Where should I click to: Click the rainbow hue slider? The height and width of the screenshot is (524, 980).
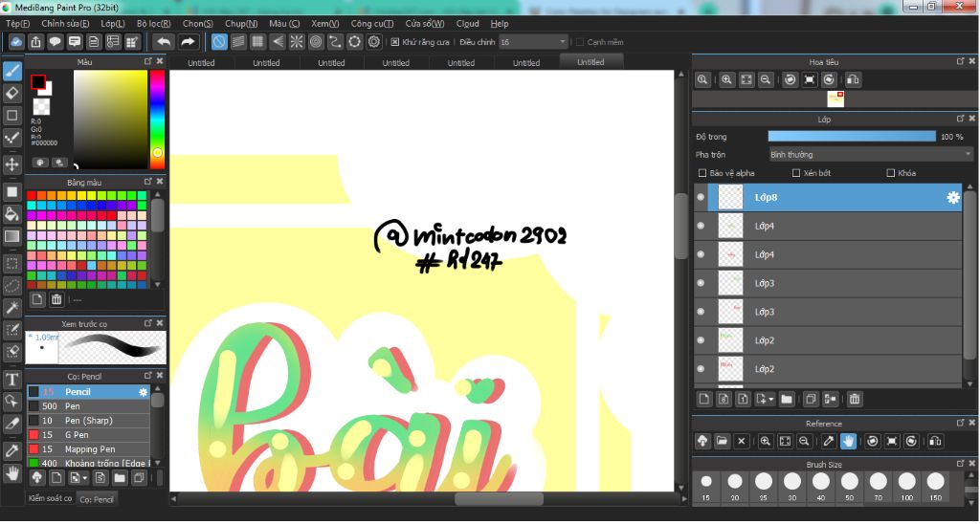tap(157, 120)
